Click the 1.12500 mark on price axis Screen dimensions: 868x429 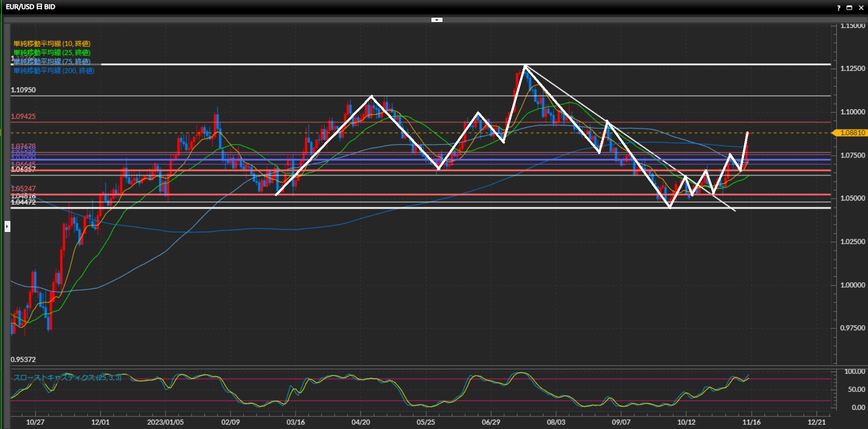(853, 68)
